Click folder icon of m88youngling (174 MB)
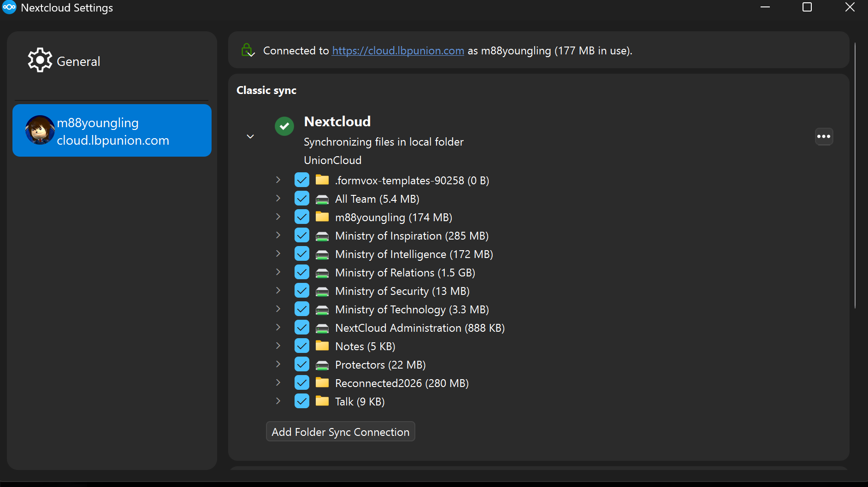 click(x=322, y=217)
